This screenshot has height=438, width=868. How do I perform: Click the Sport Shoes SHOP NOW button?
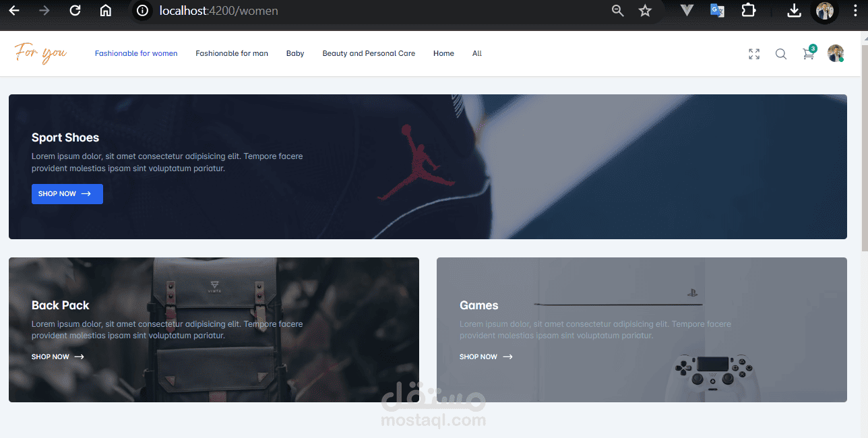(67, 194)
